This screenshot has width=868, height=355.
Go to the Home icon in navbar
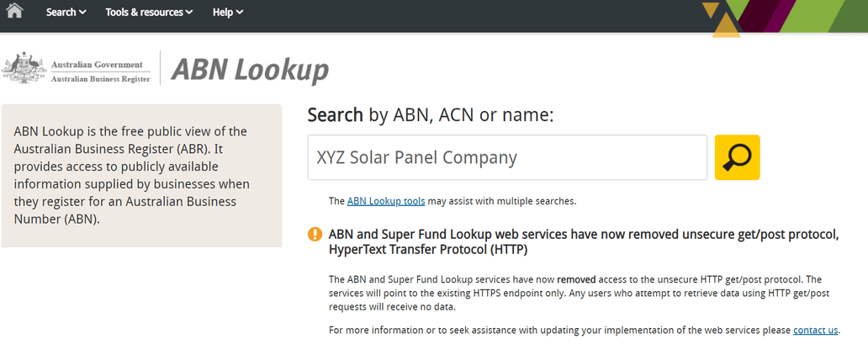click(13, 11)
